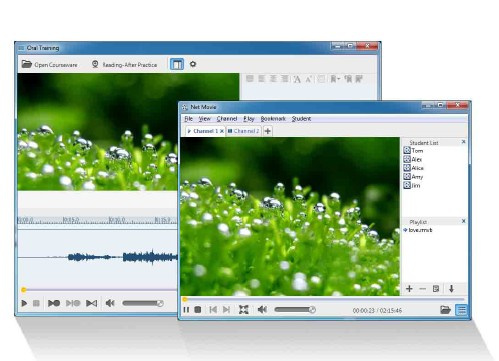Image resolution: width=499 pixels, height=361 pixels.
Task: Click increase font size icon in Oral Training
Action: click(x=297, y=79)
